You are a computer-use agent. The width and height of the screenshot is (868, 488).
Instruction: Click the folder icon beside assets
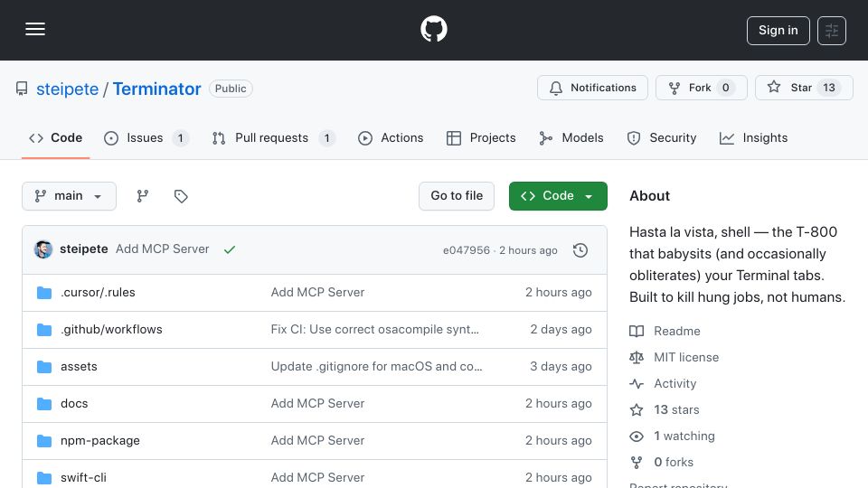44,367
